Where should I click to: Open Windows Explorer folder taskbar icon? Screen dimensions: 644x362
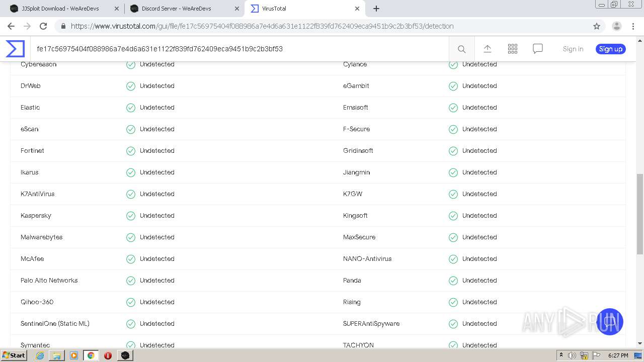pos(57,355)
